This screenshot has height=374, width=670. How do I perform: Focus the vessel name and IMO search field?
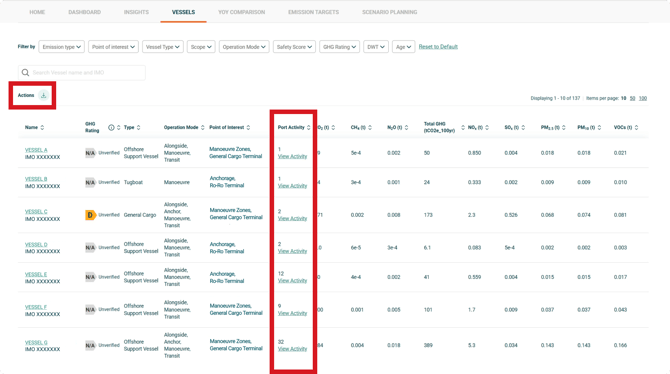pyautogui.click(x=82, y=73)
